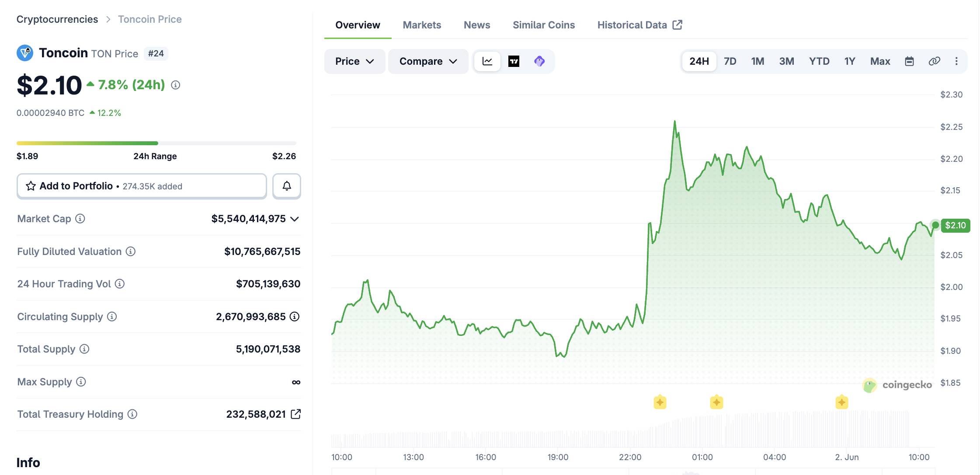This screenshot has height=475, width=980.
Task: Click the $10,765,667,515 valuation value
Action: [262, 251]
